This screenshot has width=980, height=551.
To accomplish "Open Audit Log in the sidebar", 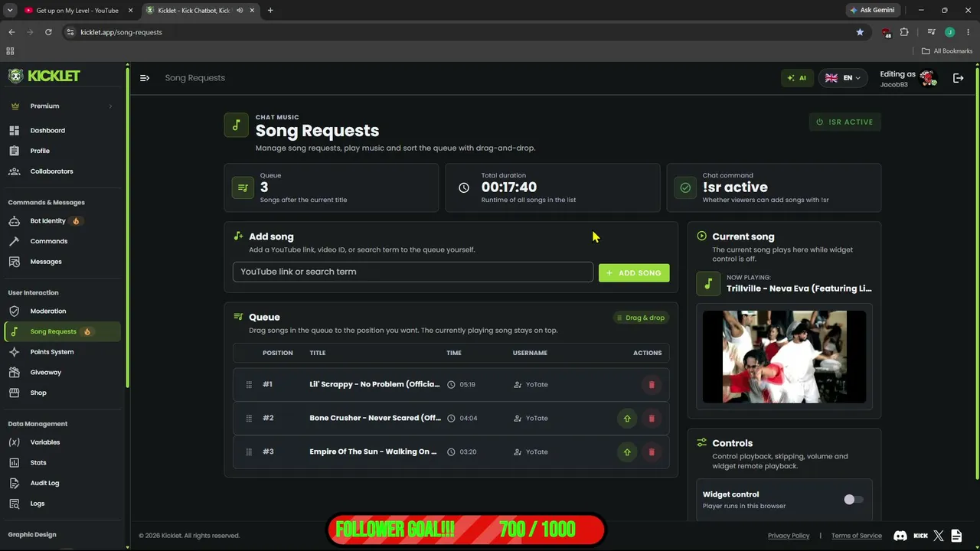I will 60,484.
